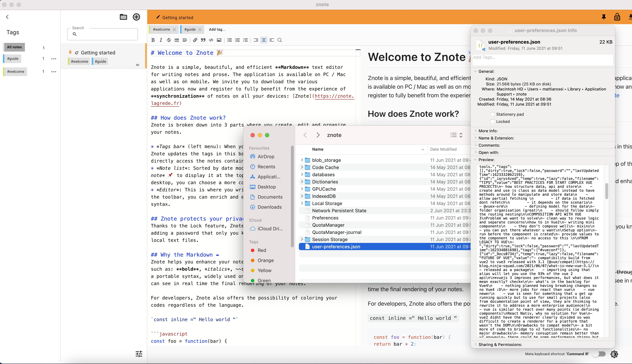This screenshot has height=364, width=632.
Task: Toggle the Meta keyboard shortcut switch
Action: (600, 354)
